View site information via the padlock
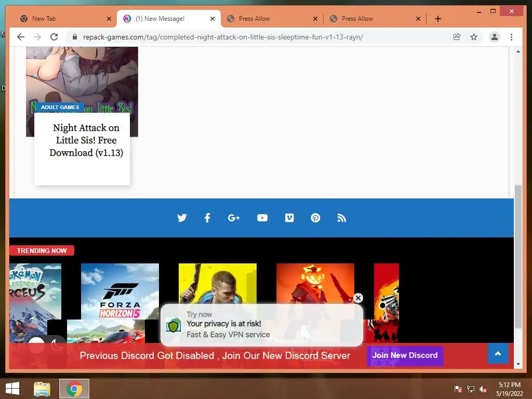Screen dimensions: 532x399 tap(75, 37)
